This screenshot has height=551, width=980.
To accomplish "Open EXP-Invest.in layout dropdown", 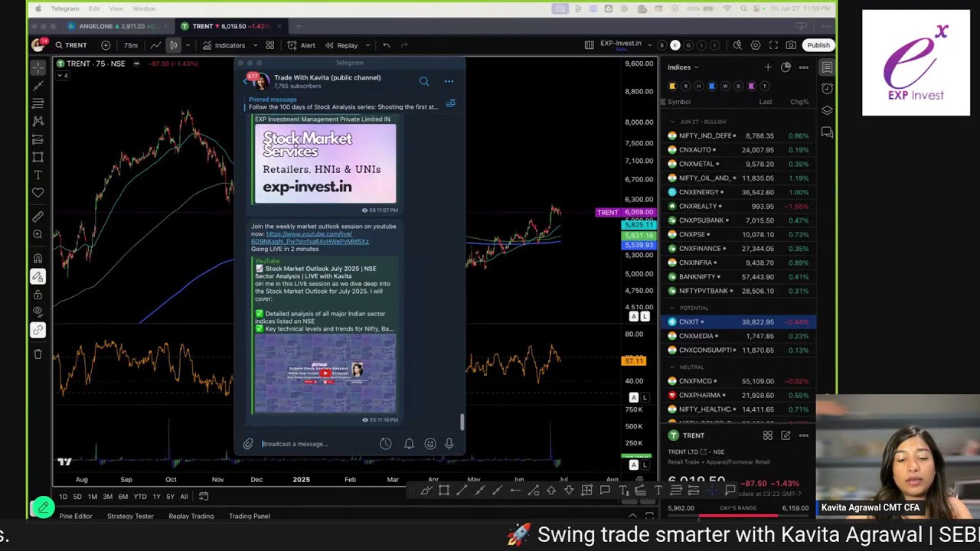I will point(625,44).
